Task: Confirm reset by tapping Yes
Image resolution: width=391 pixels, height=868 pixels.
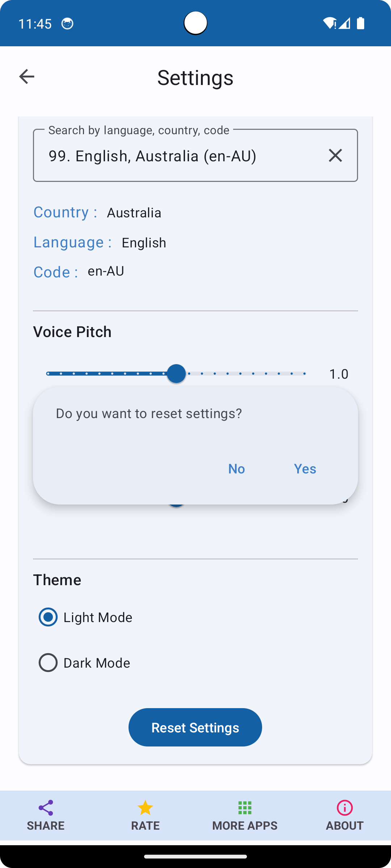Action: point(305,469)
